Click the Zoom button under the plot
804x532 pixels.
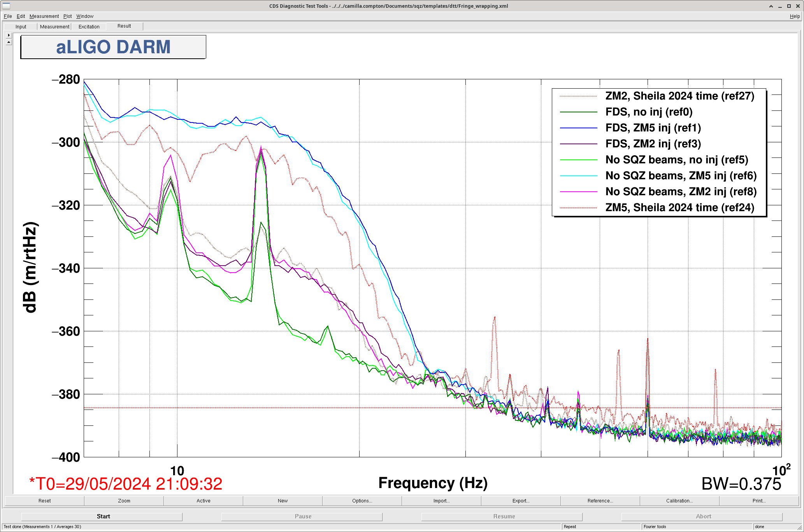coord(124,501)
